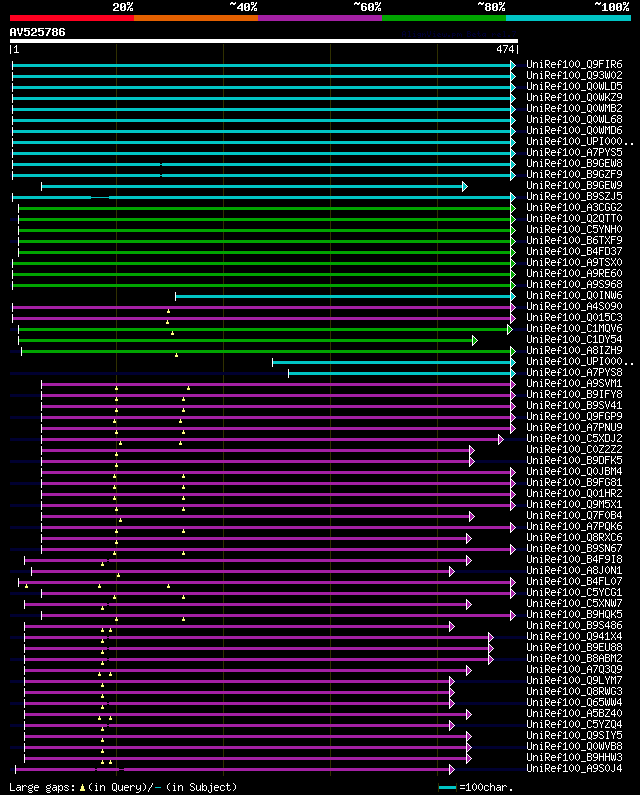The height and width of the screenshot is (795, 640).
Task: Select the UniRef100_Q0INW6 label
Action: click(574, 296)
